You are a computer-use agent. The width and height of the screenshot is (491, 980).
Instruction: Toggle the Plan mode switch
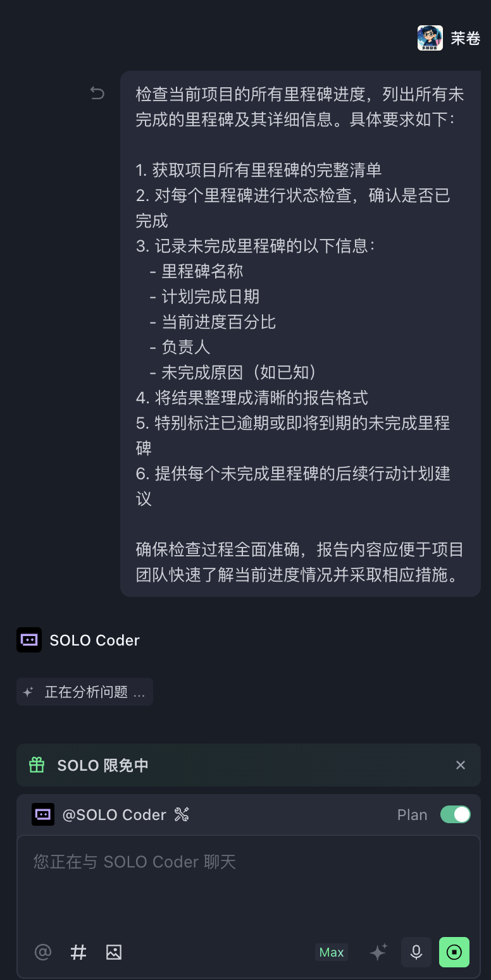point(456,814)
